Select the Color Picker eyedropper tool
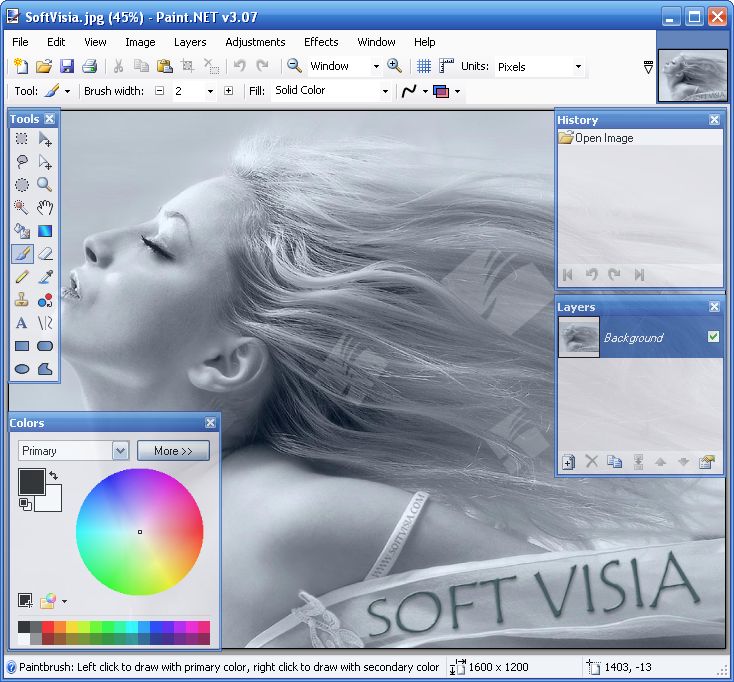 coord(45,277)
